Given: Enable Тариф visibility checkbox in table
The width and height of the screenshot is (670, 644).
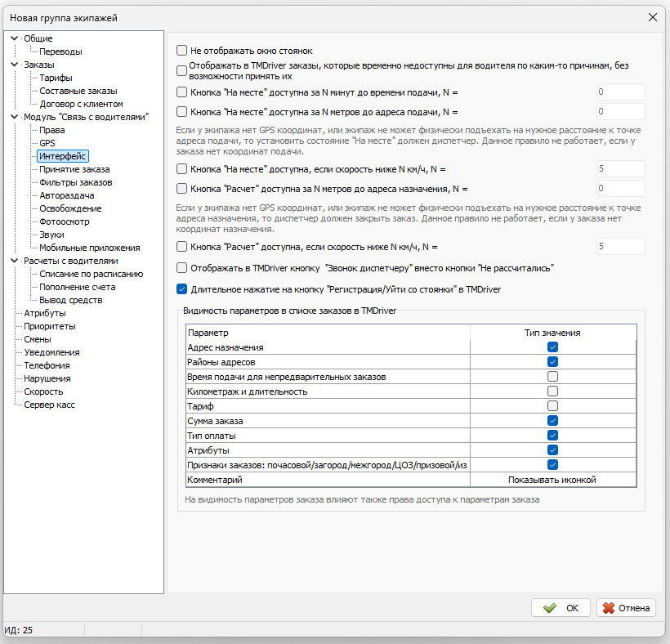Looking at the screenshot, I should [x=552, y=405].
